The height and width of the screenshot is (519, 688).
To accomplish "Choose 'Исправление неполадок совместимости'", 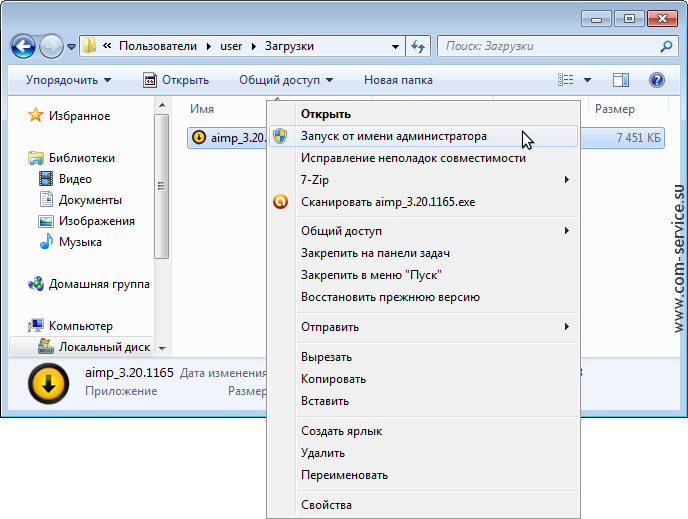I will pyautogui.click(x=424, y=158).
